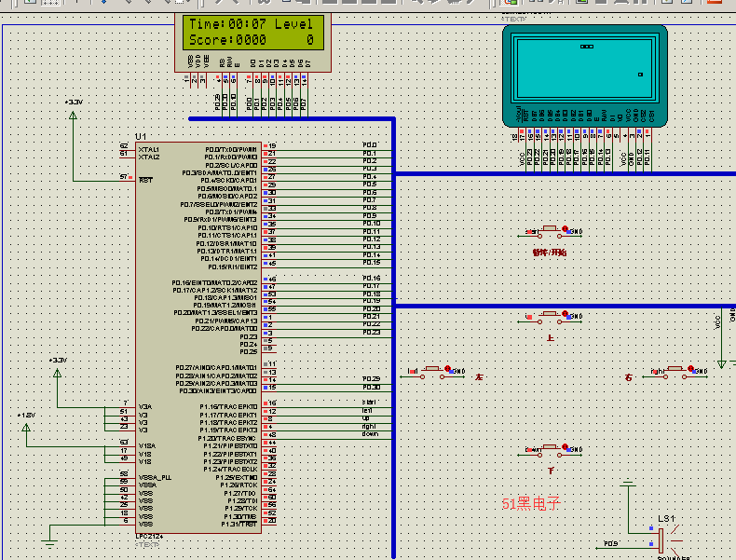Click the XTAL1 pin name on U1
Screen dimensions: 736x560
[x=149, y=150]
